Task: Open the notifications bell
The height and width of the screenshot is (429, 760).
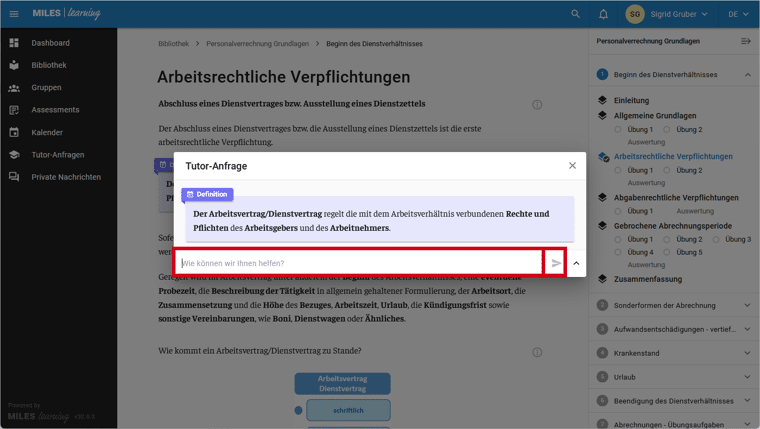Action: coord(603,14)
